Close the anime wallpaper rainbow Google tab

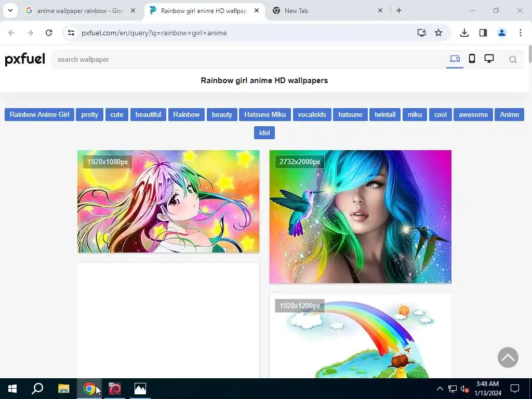pos(133,10)
